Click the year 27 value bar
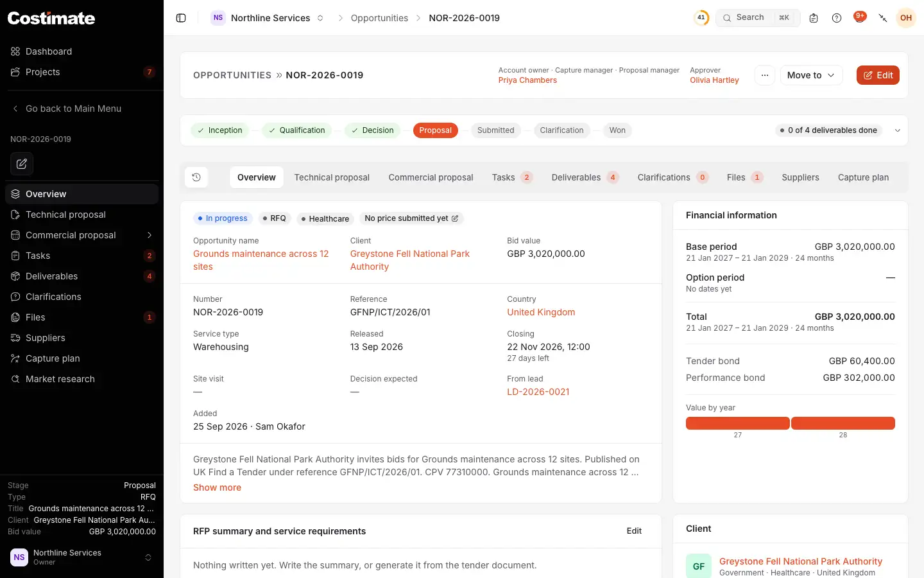This screenshot has height=578, width=924. (x=738, y=423)
